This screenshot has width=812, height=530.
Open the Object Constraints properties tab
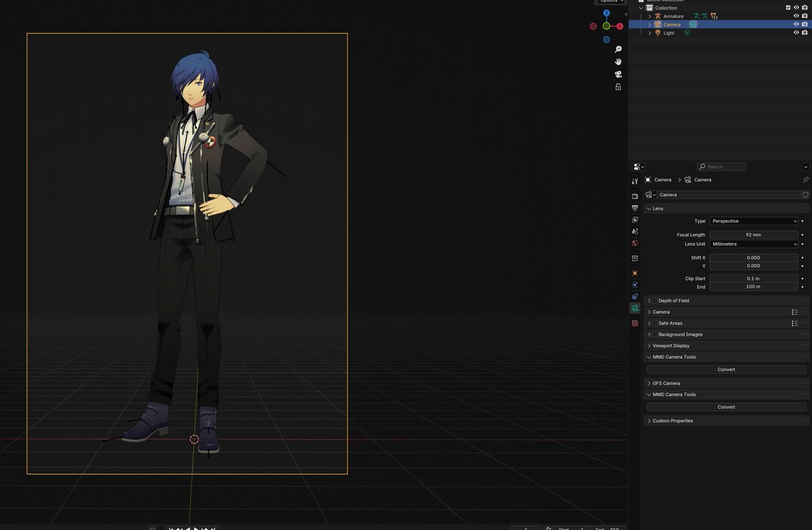click(635, 296)
